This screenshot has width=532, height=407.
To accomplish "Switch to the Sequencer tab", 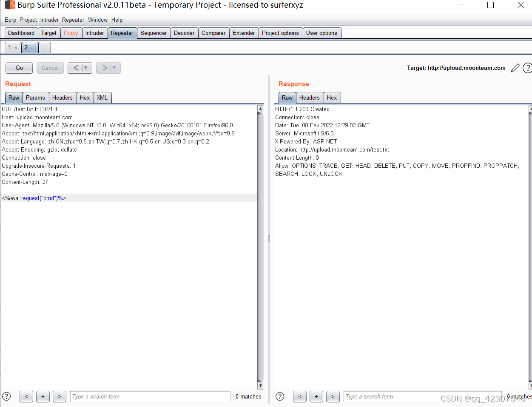I will [x=154, y=33].
